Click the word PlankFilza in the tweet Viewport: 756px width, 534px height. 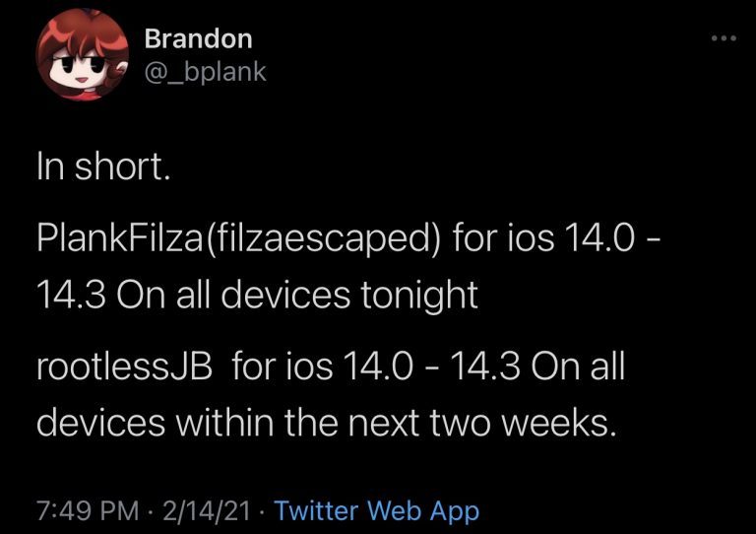coord(119,238)
